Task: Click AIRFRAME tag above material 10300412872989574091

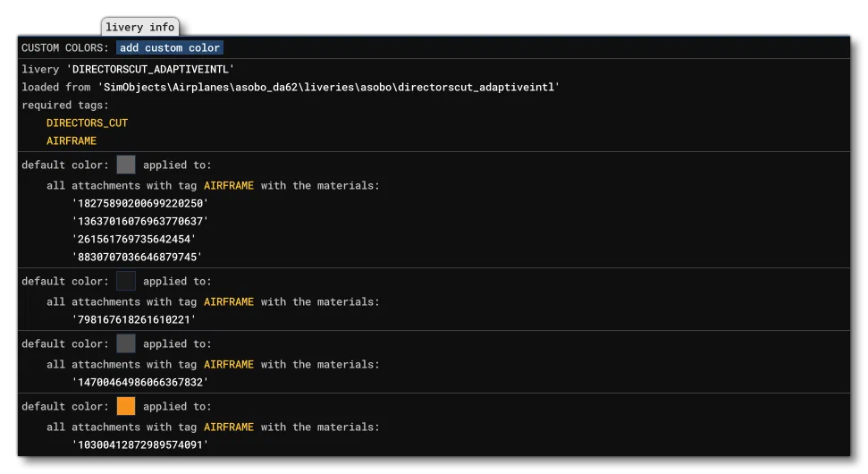Action: pyautogui.click(x=229, y=427)
